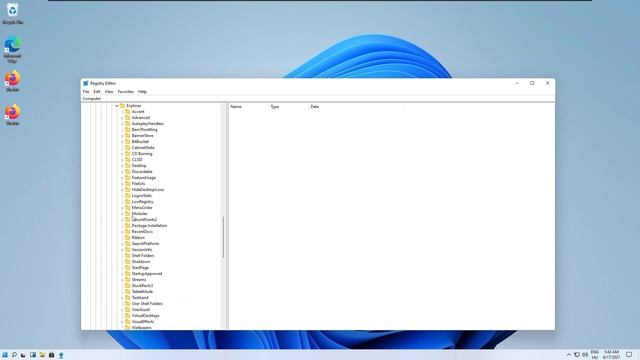This screenshot has width=640, height=360.
Task: Open the Edit menu
Action: coord(97,91)
